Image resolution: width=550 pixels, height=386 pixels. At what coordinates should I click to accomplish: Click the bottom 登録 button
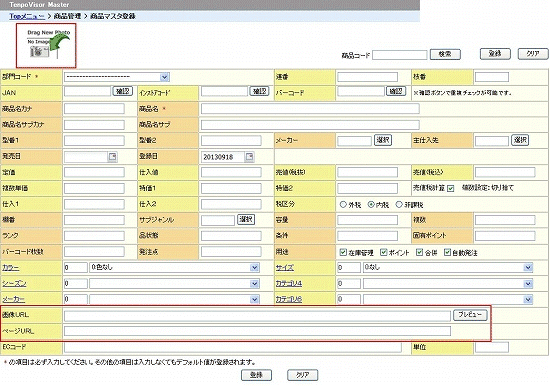(256, 375)
